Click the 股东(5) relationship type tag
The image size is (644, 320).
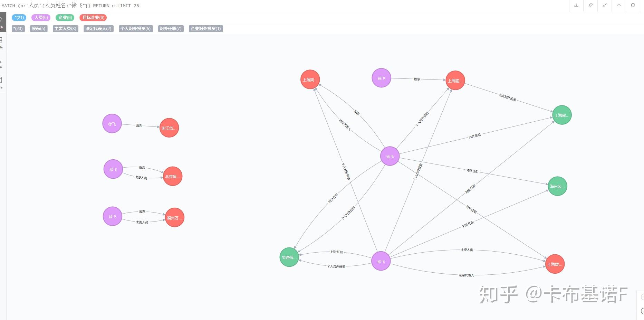(38, 29)
